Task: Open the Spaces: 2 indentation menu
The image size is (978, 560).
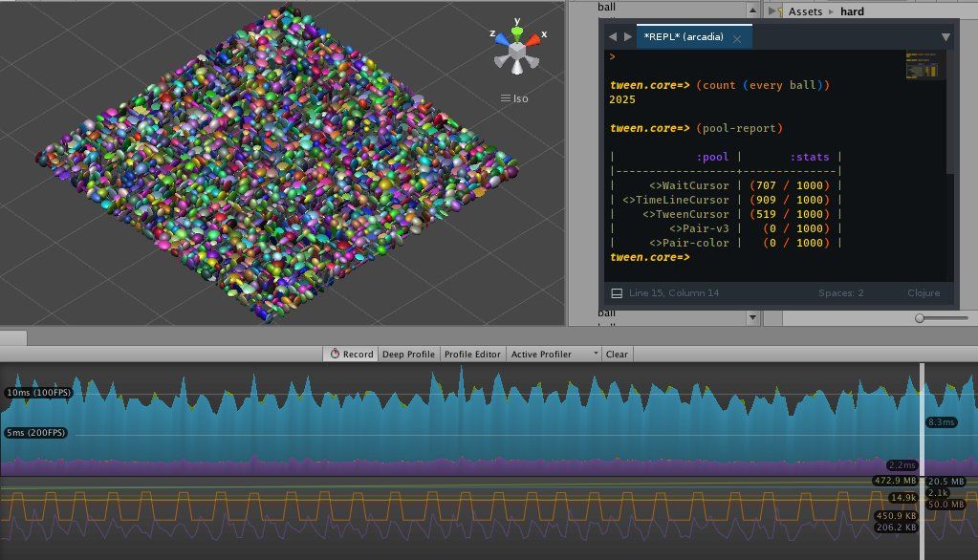Action: pos(840,293)
